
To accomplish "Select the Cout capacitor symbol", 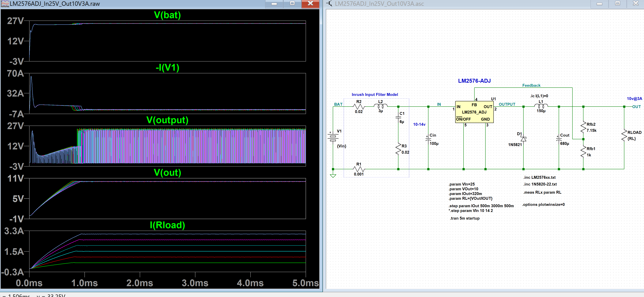I will pyautogui.click(x=559, y=139).
